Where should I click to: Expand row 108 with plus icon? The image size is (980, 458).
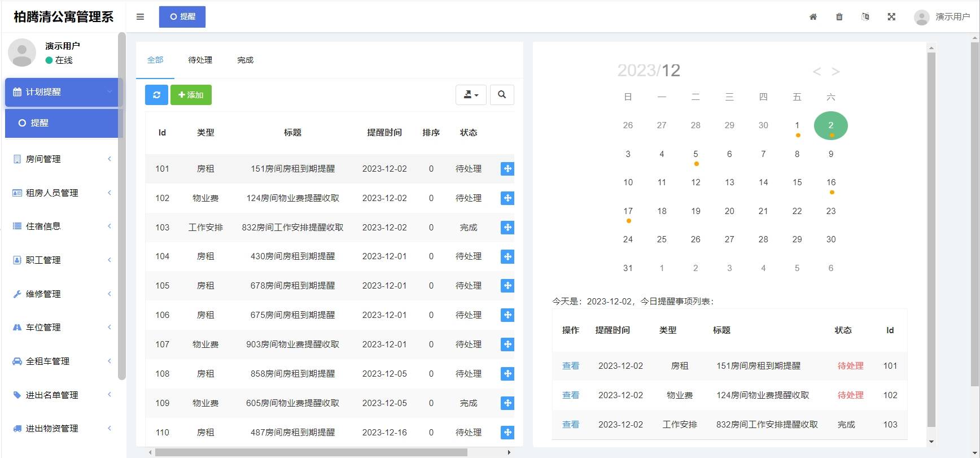click(508, 374)
